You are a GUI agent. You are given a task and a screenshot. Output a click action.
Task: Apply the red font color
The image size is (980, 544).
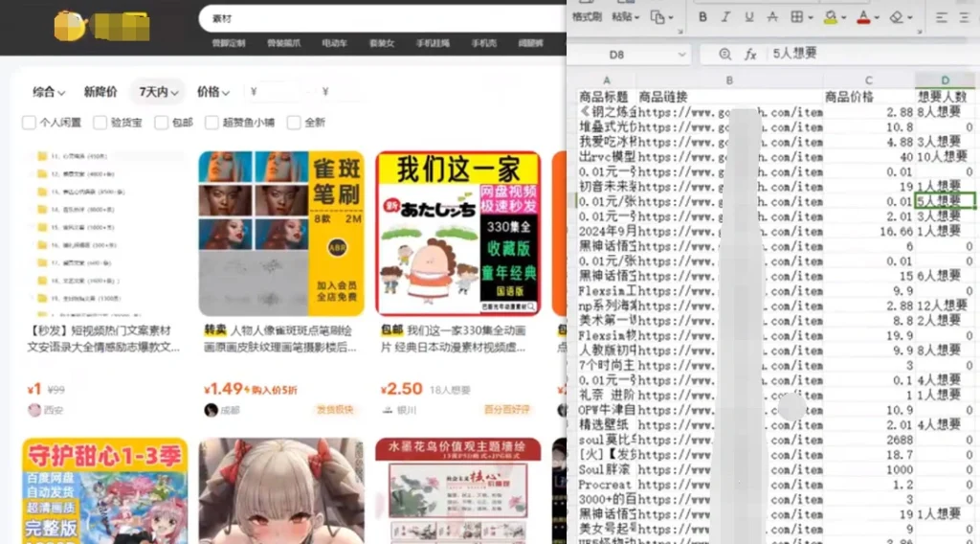tap(863, 17)
